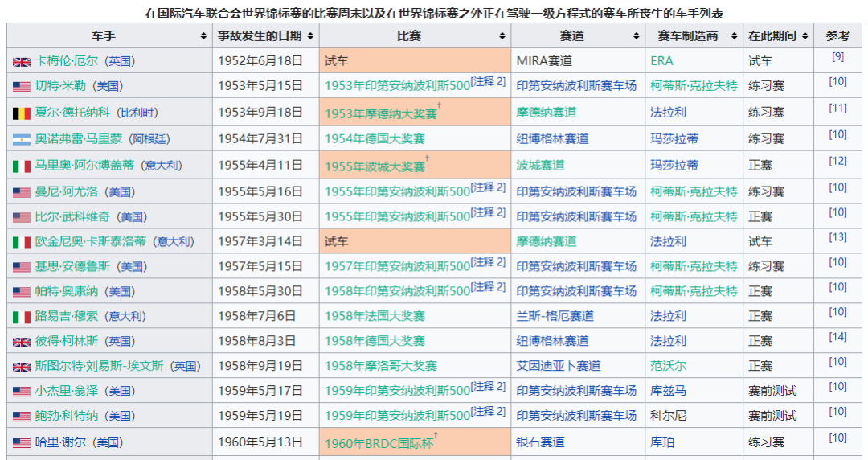Viewport: 868px width, 460px height.
Task: Open 1958年法国大奖赛 race link
Action: pyautogui.click(x=375, y=316)
